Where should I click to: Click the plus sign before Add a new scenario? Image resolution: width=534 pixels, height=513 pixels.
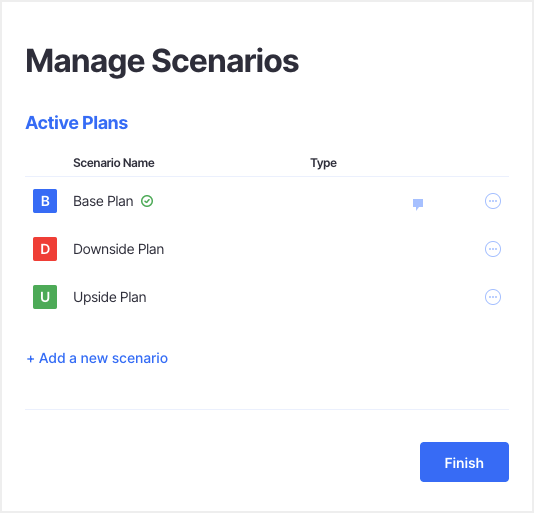(x=30, y=359)
